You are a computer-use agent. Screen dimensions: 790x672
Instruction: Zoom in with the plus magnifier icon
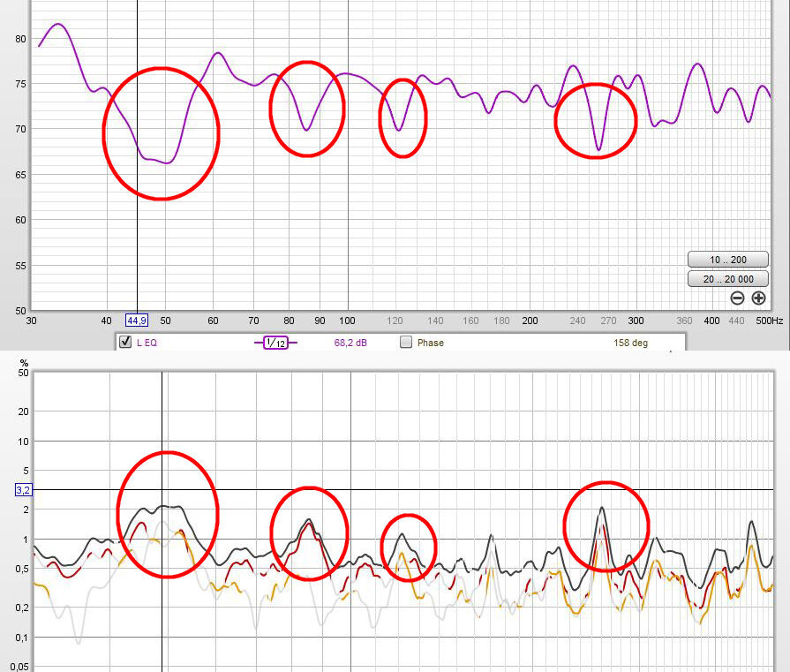coord(758,298)
